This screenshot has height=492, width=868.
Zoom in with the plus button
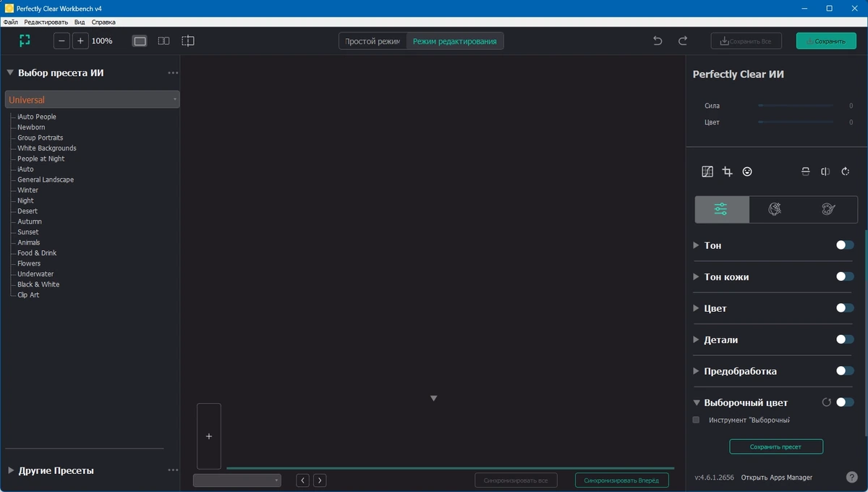click(80, 41)
